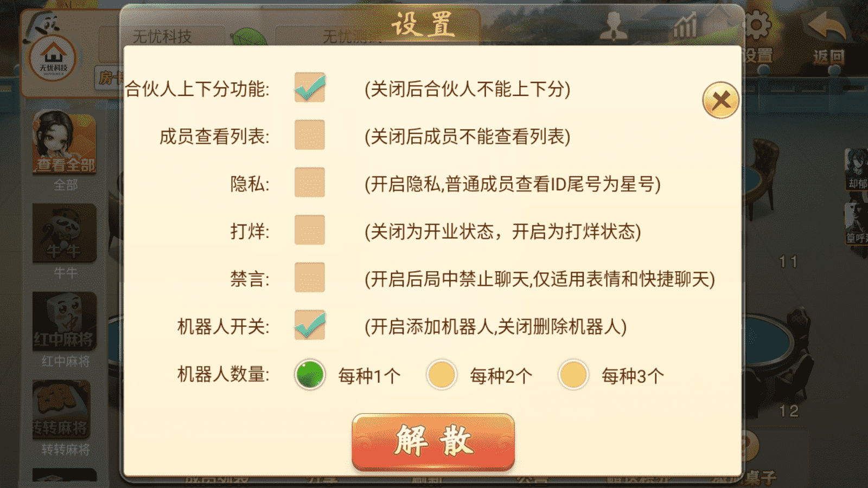Enable the 成员查看列表 checkbox
Image resolution: width=868 pixels, height=488 pixels.
pos(310,135)
